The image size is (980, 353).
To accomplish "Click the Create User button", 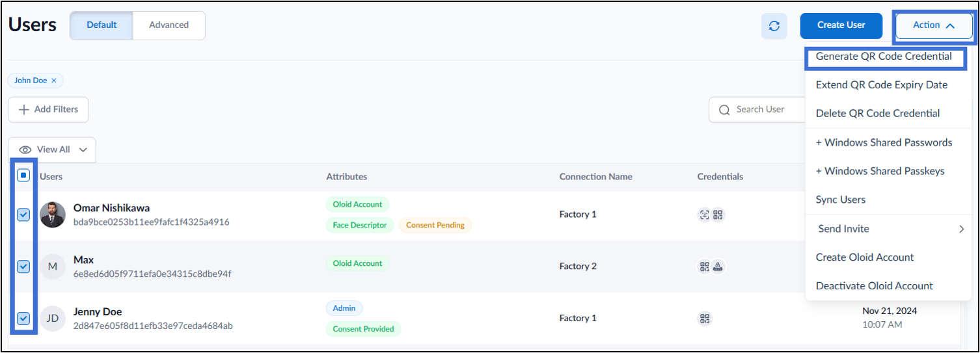I will point(841,25).
